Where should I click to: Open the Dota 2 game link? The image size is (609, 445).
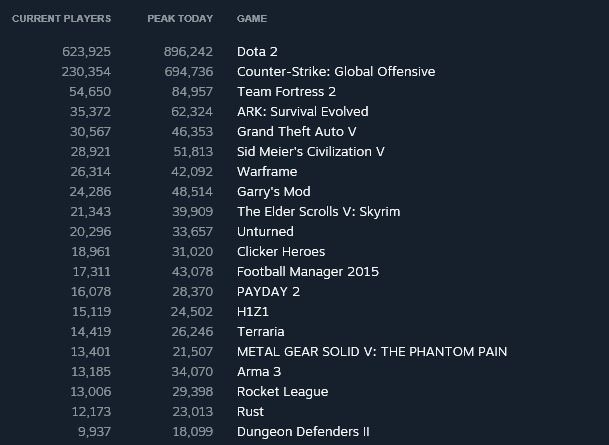tap(257, 52)
